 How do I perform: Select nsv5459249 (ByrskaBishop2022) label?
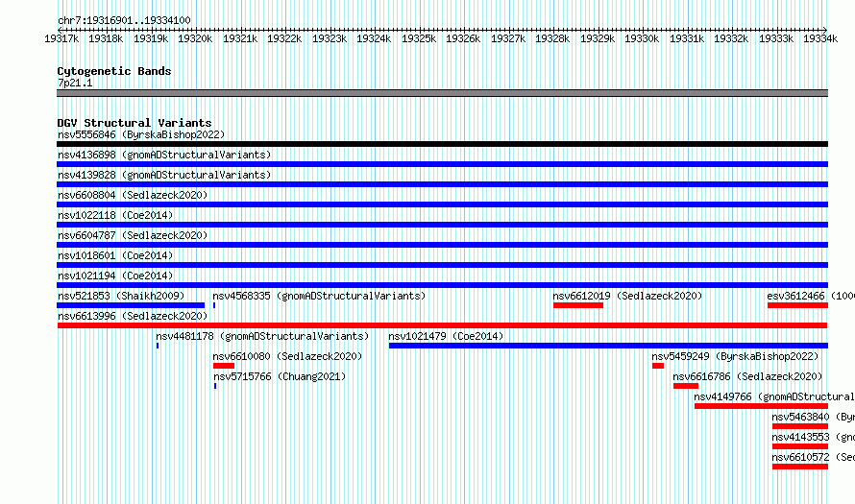point(735,356)
